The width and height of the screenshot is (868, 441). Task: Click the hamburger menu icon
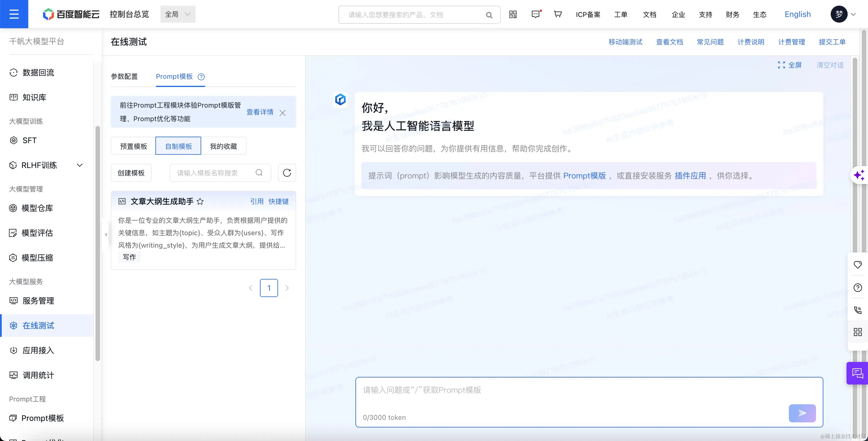point(14,14)
